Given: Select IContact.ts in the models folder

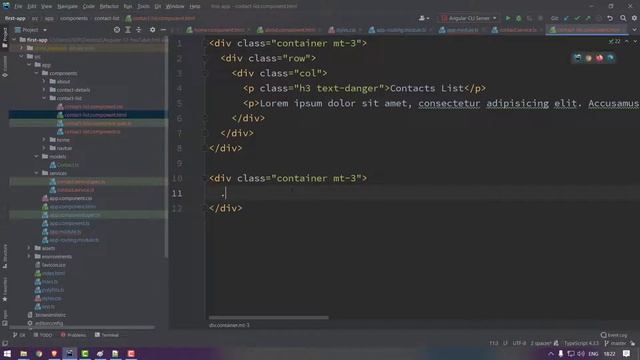Looking at the screenshot, I should 64,165.
